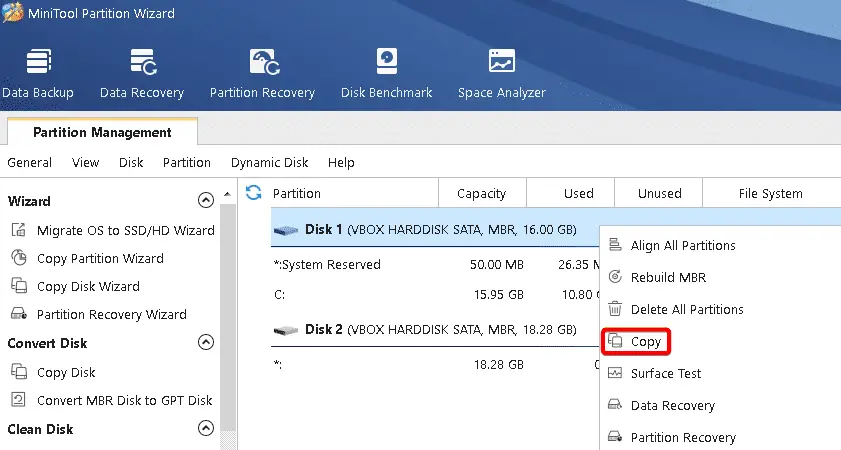This screenshot has height=450, width=841.
Task: Open the Partition Recovery Wizard link
Action: [112, 314]
